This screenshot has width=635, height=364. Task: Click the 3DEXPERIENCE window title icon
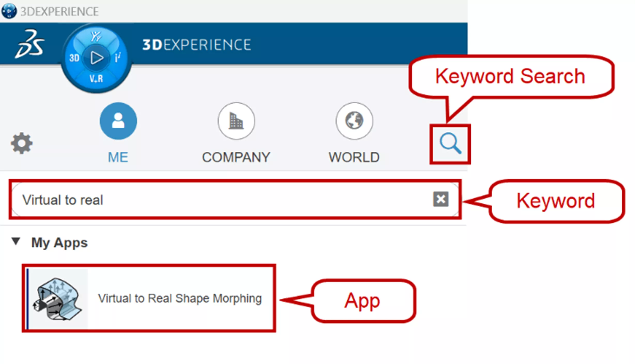click(9, 11)
